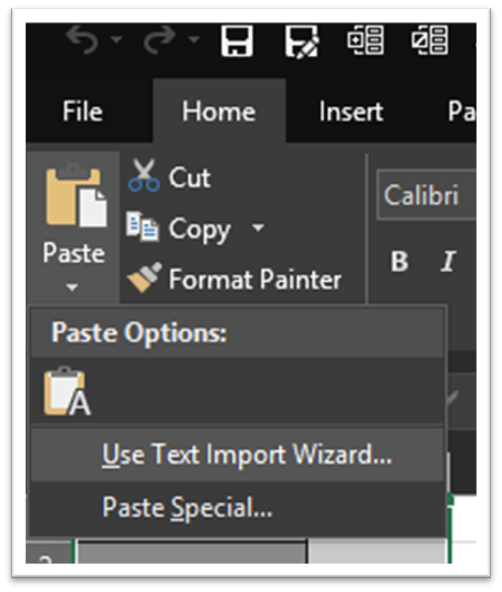Toggle Italic formatting

448,261
